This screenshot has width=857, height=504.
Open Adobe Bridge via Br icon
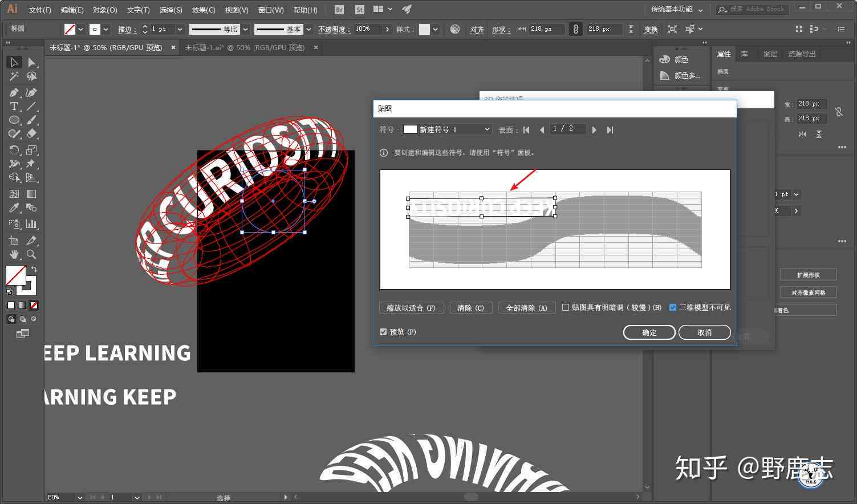pos(339,10)
